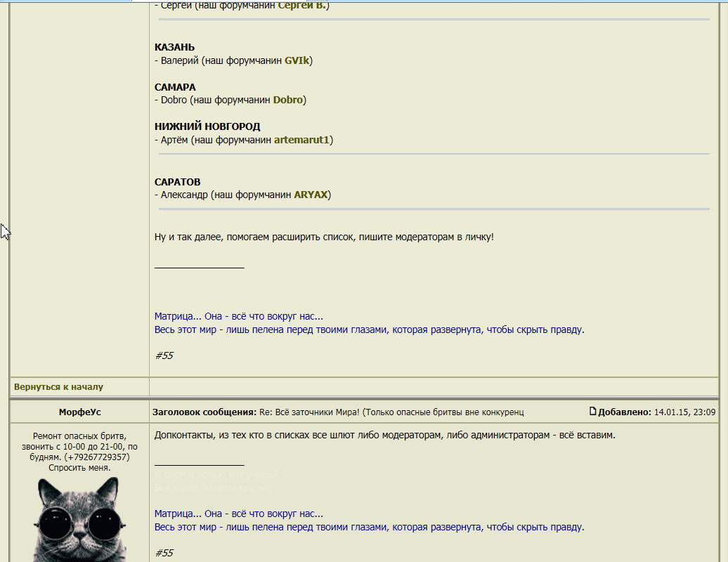The height and width of the screenshot is (562, 728).
Task: Click the post icon beside Добавлено
Action: (x=593, y=412)
